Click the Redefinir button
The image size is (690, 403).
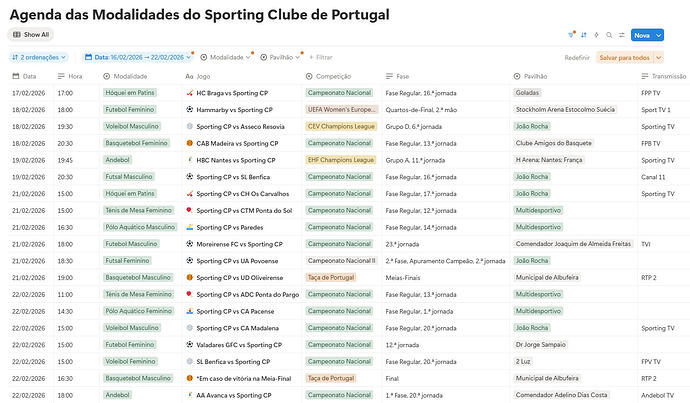[577, 58]
